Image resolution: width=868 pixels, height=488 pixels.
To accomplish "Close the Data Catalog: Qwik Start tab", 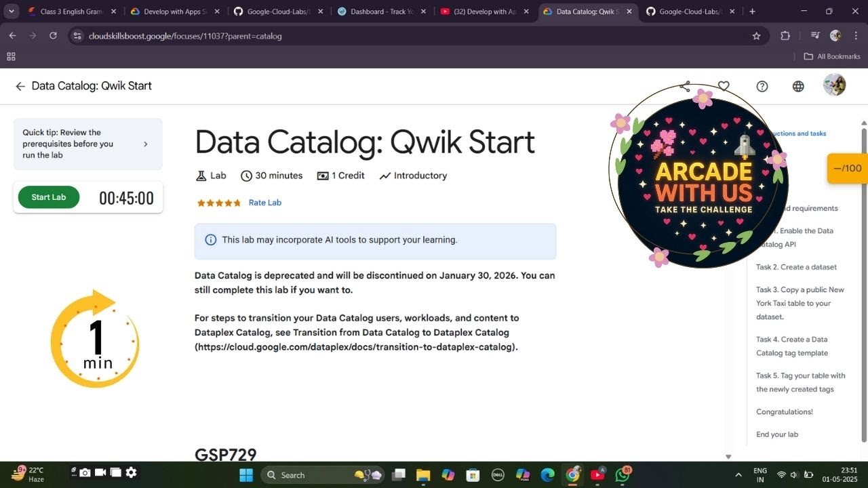I will tap(629, 12).
